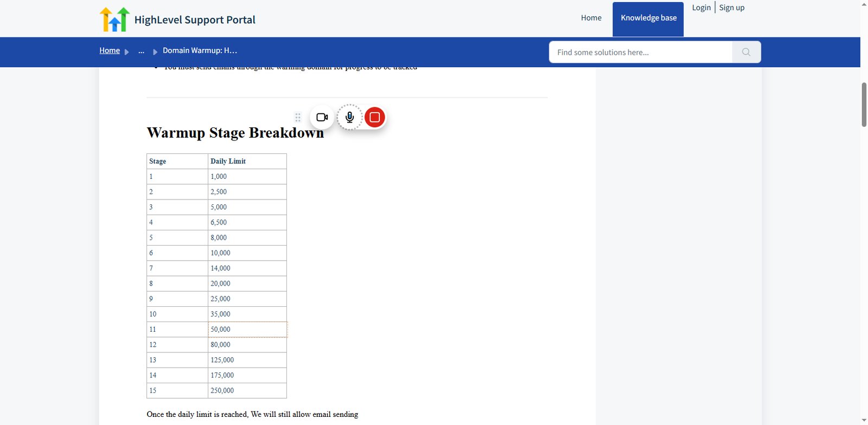Viewport: 868px width, 425px height.
Task: Click the search magnifier button
Action: click(746, 52)
